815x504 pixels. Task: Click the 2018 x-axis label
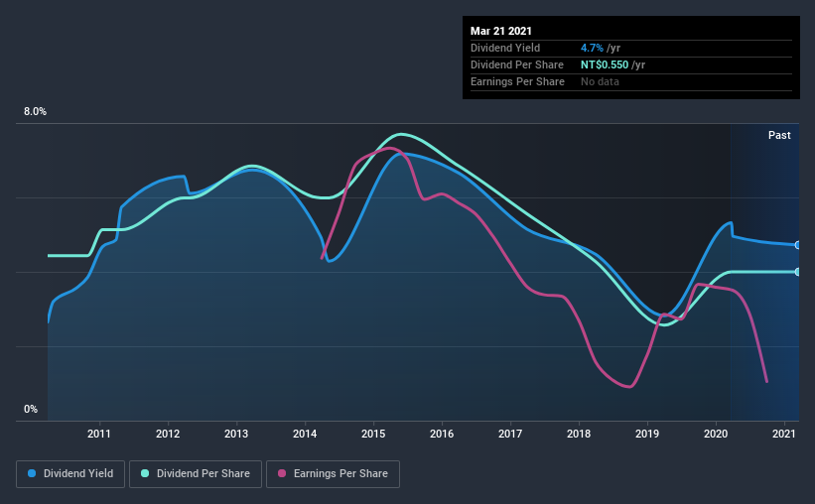[x=579, y=434]
